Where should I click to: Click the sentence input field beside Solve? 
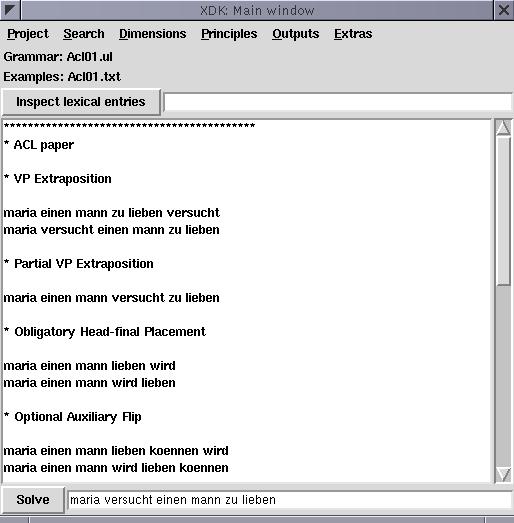point(290,500)
